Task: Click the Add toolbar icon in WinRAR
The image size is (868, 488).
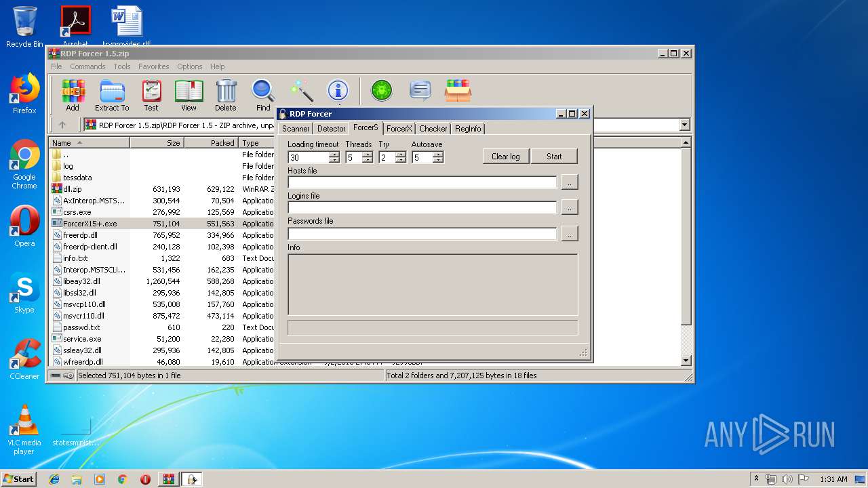Action: click(x=73, y=95)
